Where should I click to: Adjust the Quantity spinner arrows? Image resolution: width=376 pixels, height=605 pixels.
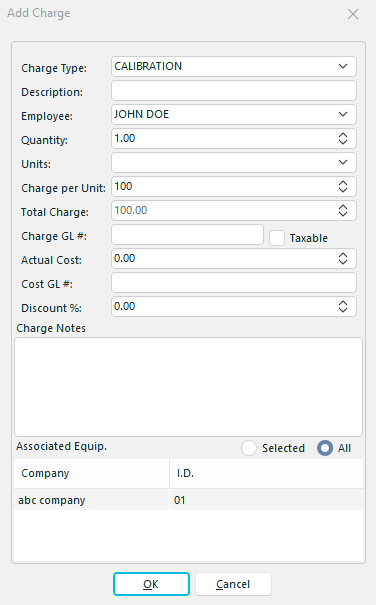(343, 139)
